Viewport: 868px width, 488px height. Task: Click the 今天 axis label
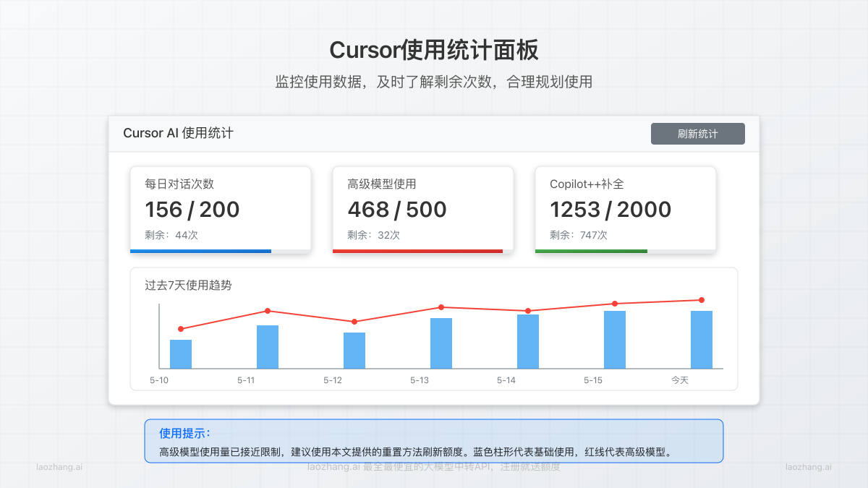pyautogui.click(x=680, y=380)
